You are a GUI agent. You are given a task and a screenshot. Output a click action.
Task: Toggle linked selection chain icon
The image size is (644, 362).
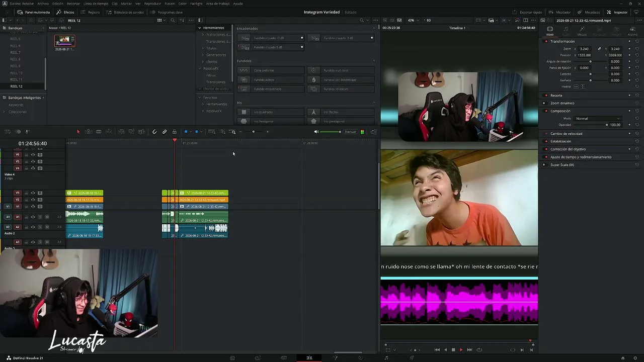[165, 132]
